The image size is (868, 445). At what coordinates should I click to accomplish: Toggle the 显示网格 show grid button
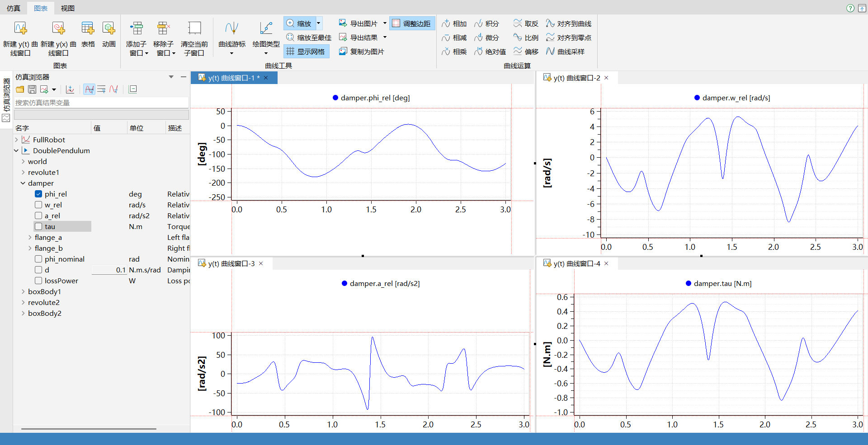(x=306, y=52)
